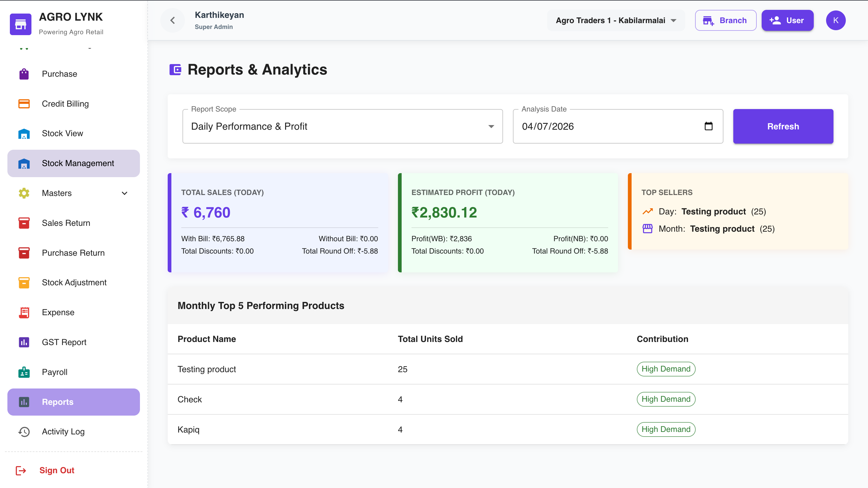The width and height of the screenshot is (868, 488).
Task: Click Monthly Top 5 Performing Products heading
Action: (261, 306)
